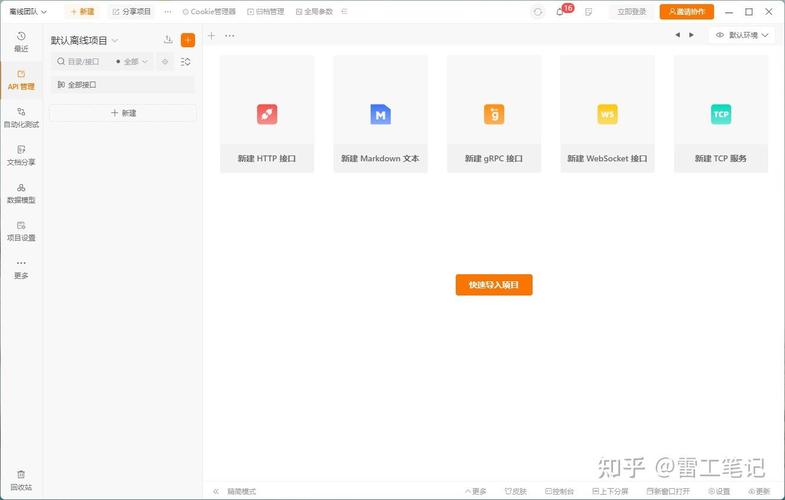785x500 pixels.
Task: Select the 全部接口 tree item
Action: (x=123, y=85)
